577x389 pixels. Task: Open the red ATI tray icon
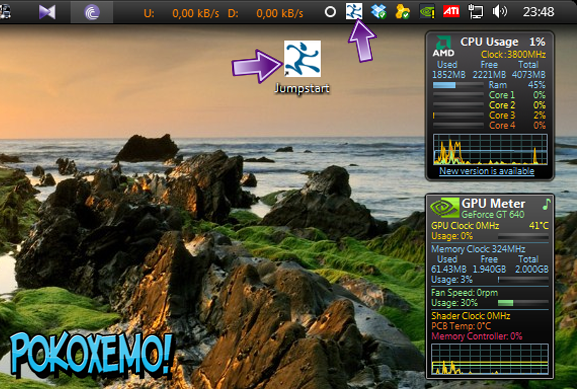(451, 11)
